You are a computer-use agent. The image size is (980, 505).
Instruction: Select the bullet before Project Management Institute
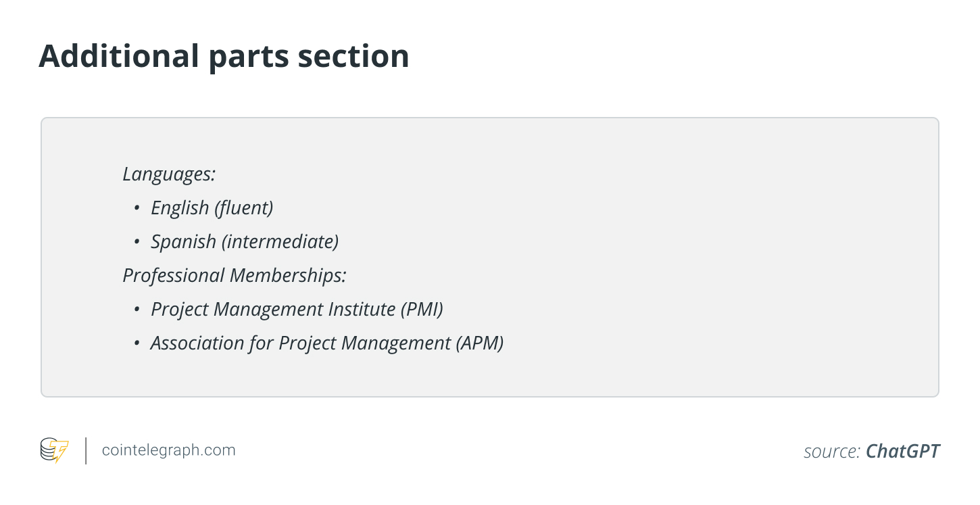pos(137,310)
